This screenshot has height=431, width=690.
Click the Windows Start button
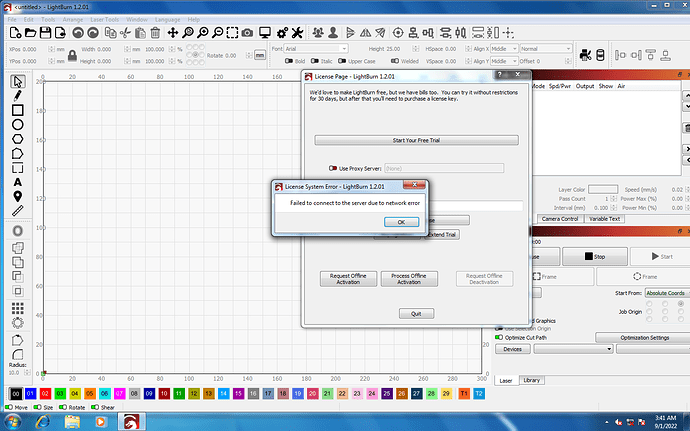coord(12,422)
